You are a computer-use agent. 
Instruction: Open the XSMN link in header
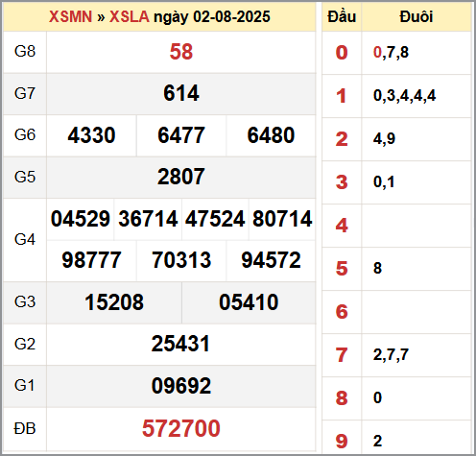[x=70, y=16]
